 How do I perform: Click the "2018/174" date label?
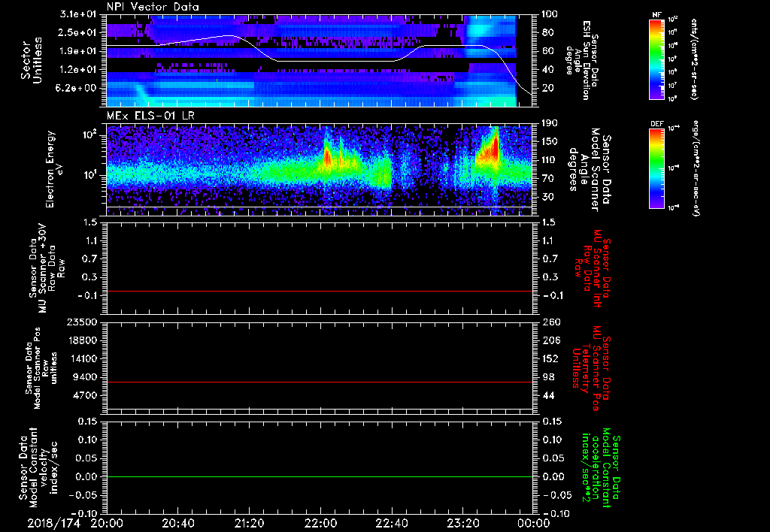53,523
